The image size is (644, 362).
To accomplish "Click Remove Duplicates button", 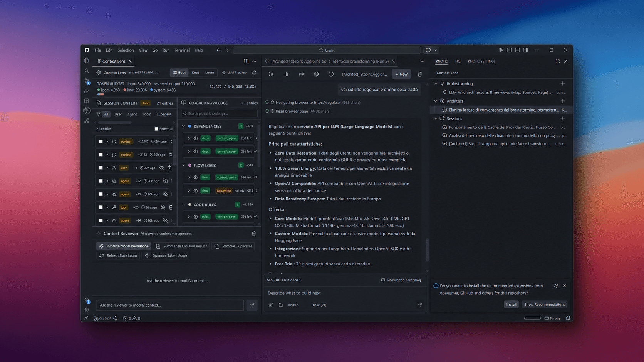I will [233, 246].
